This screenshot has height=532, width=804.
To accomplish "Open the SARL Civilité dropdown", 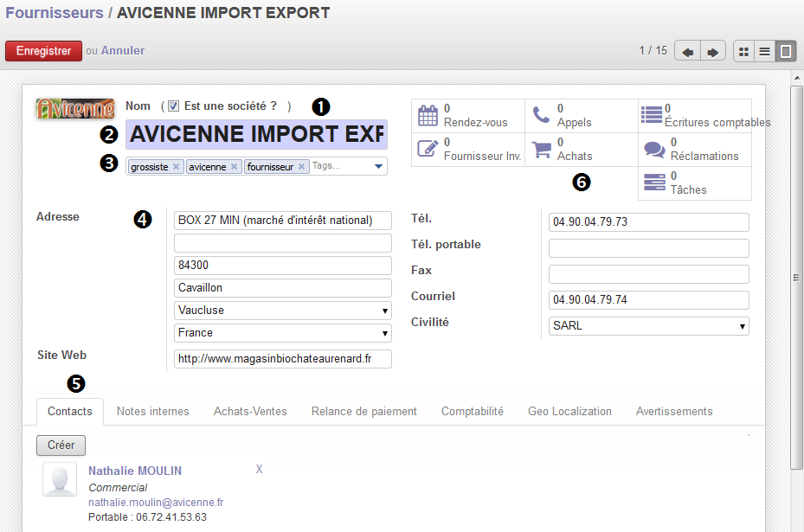I will click(x=648, y=326).
